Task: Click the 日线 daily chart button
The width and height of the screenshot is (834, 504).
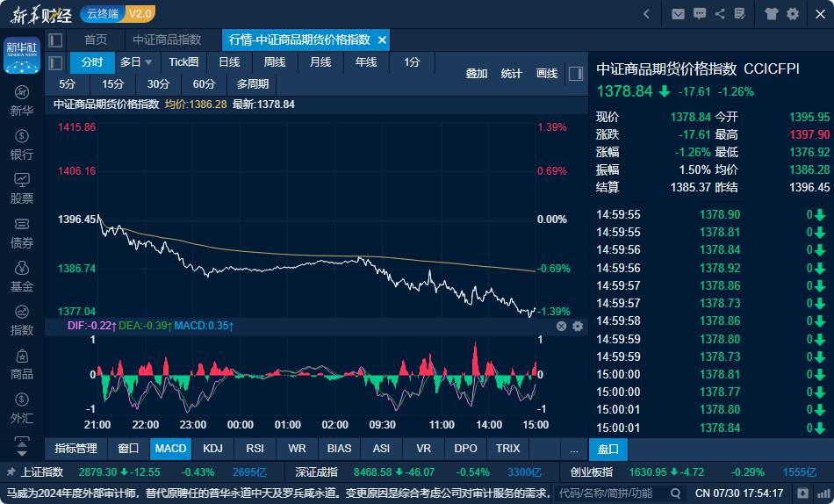Action: tap(229, 62)
